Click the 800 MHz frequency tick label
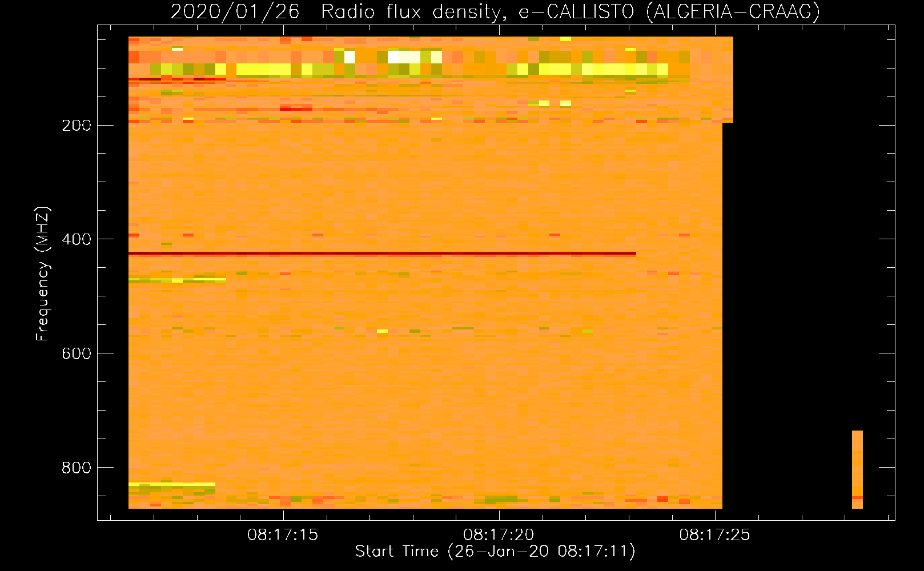 click(77, 468)
